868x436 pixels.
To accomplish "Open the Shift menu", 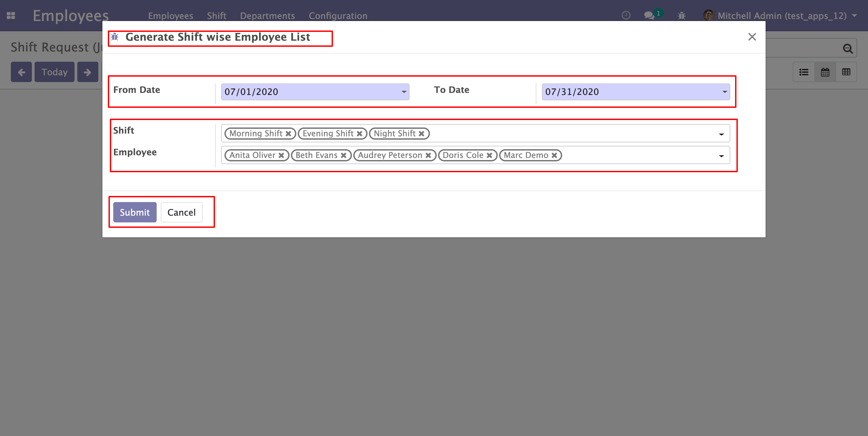I will 217,16.
